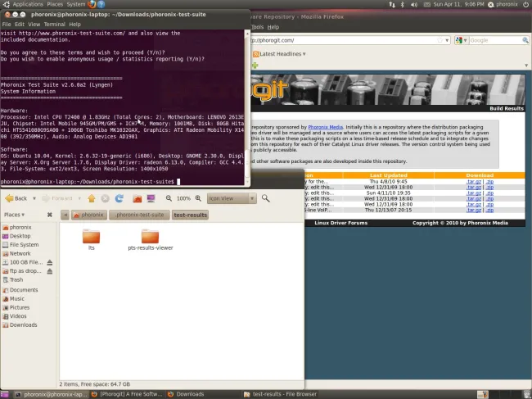Click the date and time clock
Image resolution: width=532 pixels, height=399 pixels.
coord(458,4)
